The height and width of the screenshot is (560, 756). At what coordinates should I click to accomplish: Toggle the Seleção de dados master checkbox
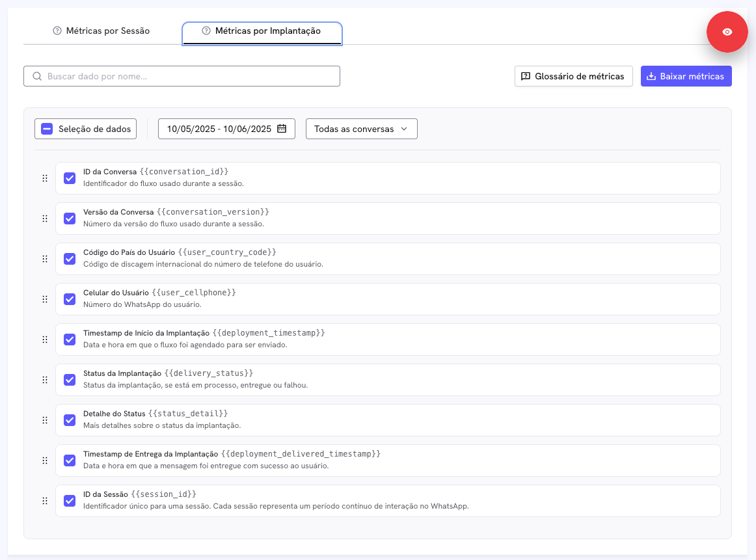tap(46, 128)
